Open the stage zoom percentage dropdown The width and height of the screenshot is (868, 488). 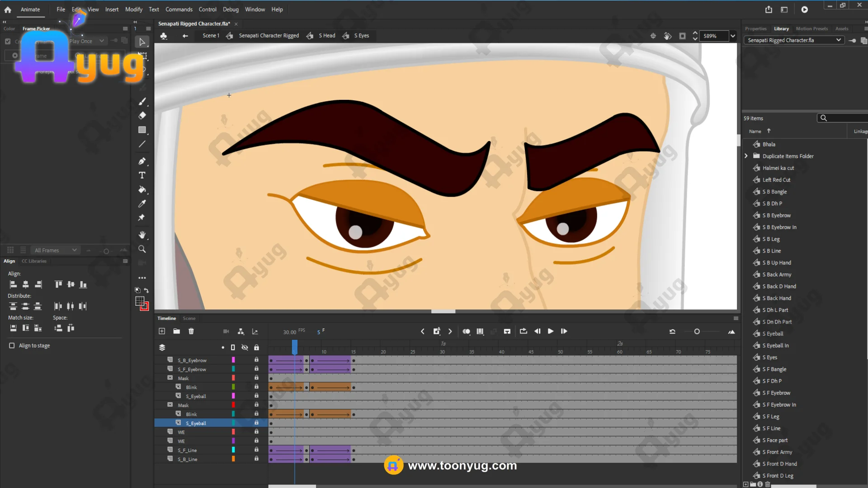tap(733, 36)
